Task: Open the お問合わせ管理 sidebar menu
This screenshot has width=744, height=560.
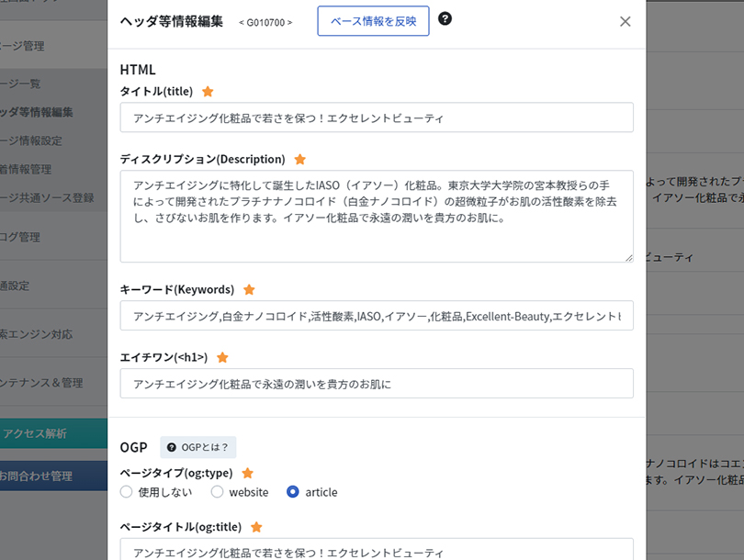Action: (53, 476)
